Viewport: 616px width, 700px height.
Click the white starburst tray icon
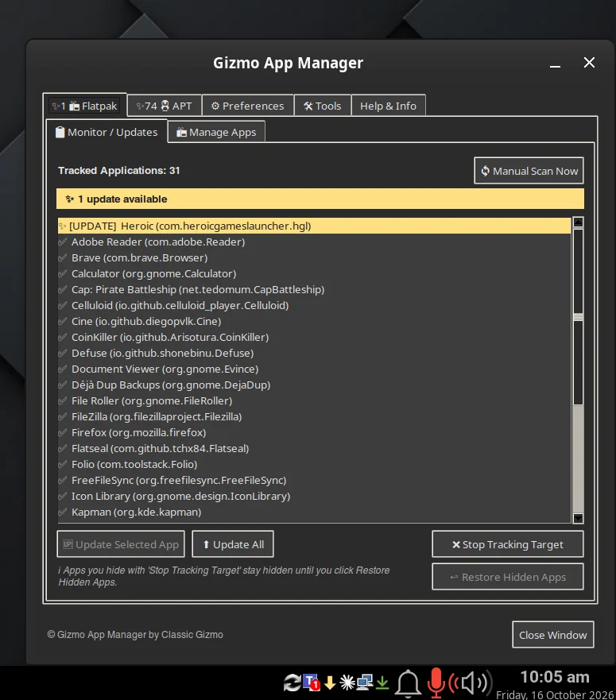tap(347, 683)
